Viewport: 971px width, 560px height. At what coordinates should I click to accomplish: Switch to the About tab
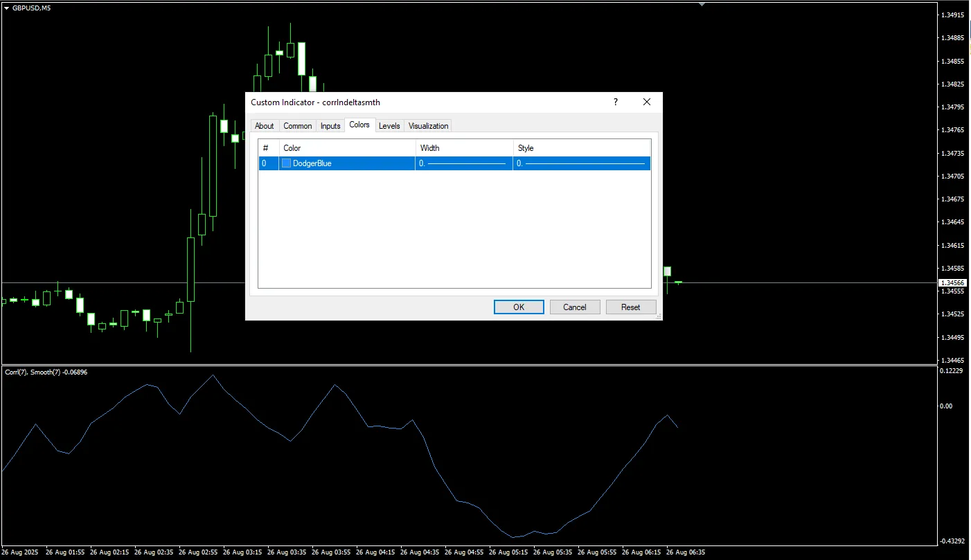pos(265,126)
